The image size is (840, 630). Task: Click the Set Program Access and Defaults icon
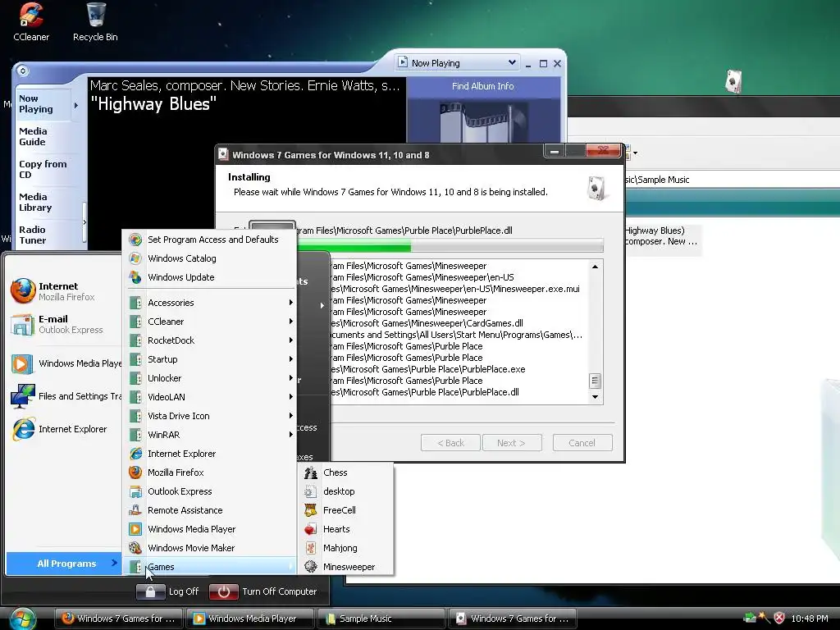[135, 240]
